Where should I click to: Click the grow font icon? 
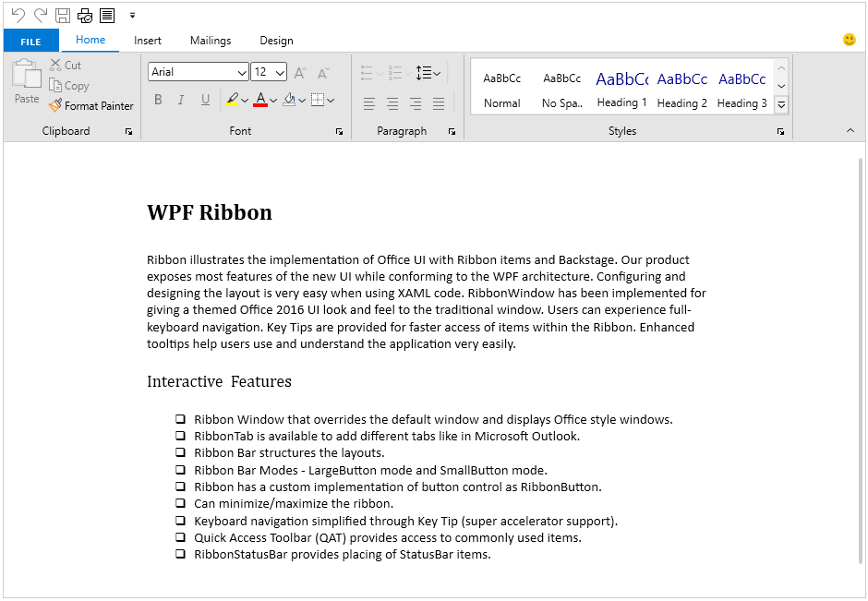coord(300,73)
